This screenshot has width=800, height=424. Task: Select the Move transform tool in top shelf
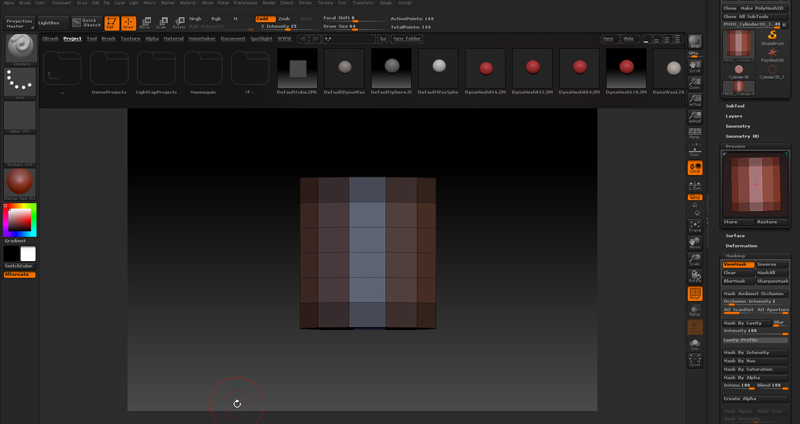145,23
